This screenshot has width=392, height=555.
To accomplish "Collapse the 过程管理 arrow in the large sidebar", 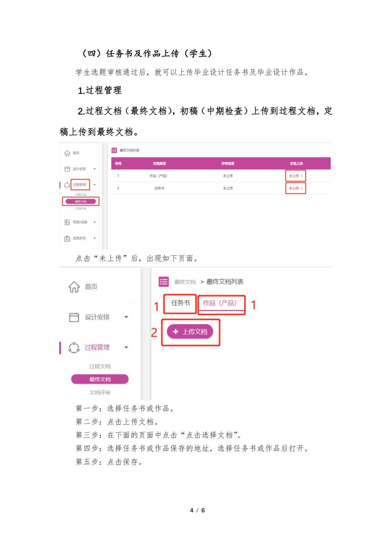I will [126, 347].
